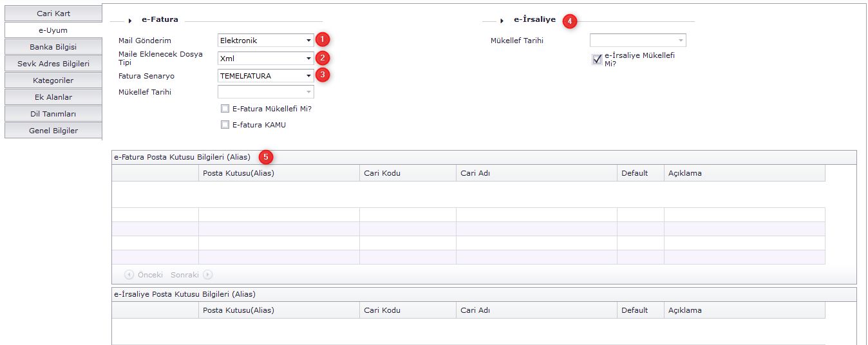Open e-İrsaliye Mükellef Tarihi date picker
Screen dimensions: 868x345
[681, 41]
